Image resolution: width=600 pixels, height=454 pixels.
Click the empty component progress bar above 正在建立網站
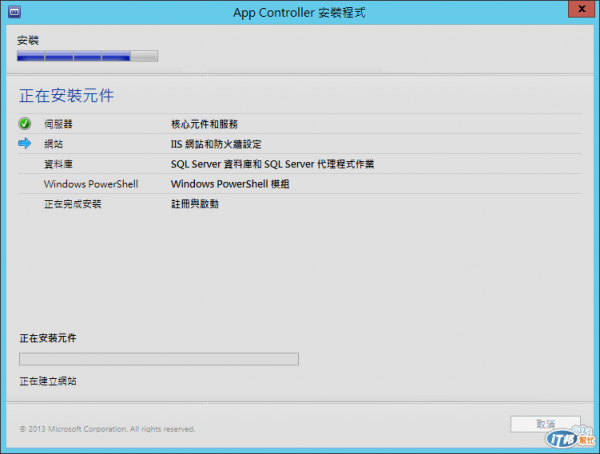tap(159, 359)
